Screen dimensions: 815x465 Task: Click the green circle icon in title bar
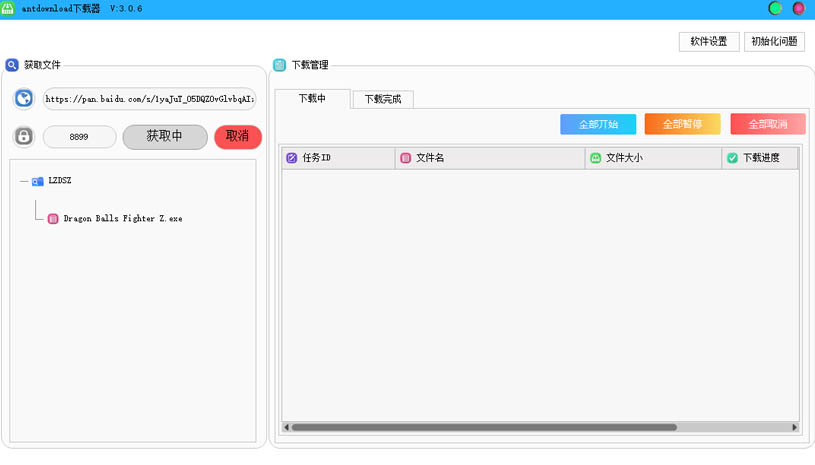[775, 8]
